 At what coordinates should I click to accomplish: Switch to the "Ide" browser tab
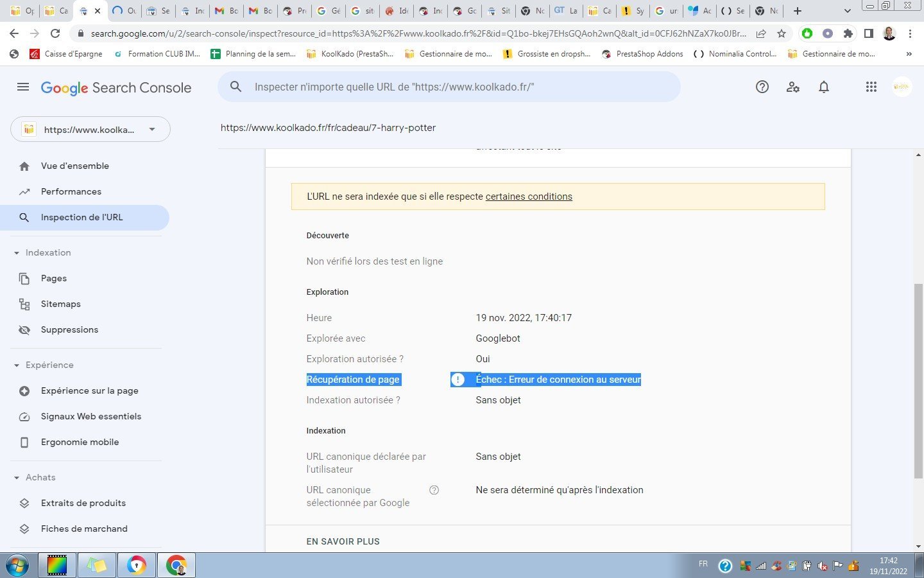397,11
